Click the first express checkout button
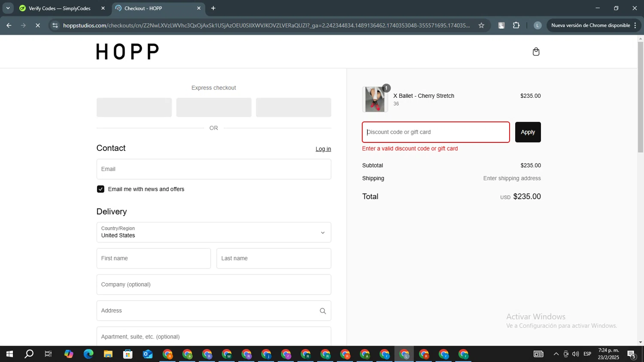The image size is (644, 362). pos(134,107)
